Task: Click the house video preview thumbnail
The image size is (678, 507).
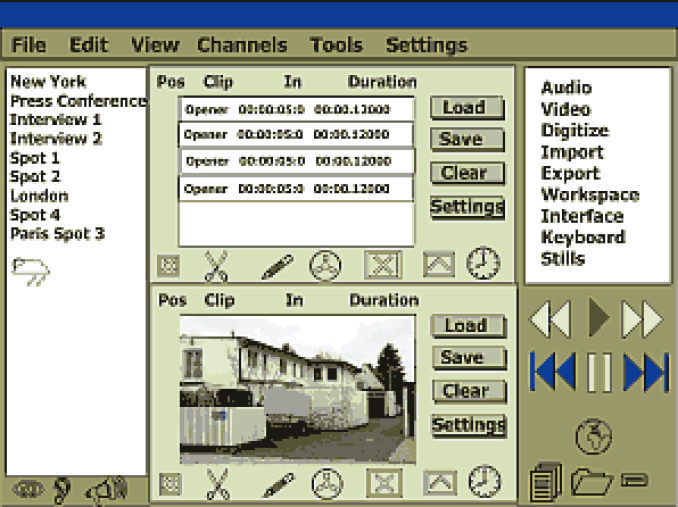Action: [x=297, y=390]
